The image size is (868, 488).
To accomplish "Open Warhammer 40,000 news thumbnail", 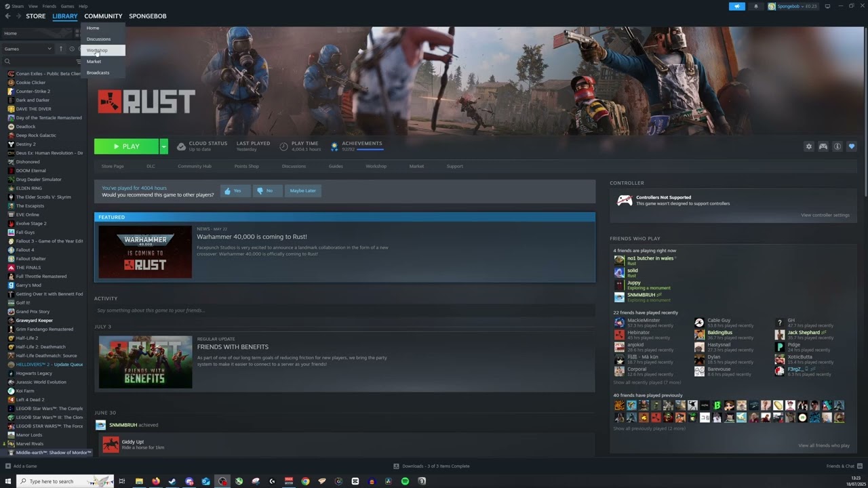I will click(x=145, y=252).
